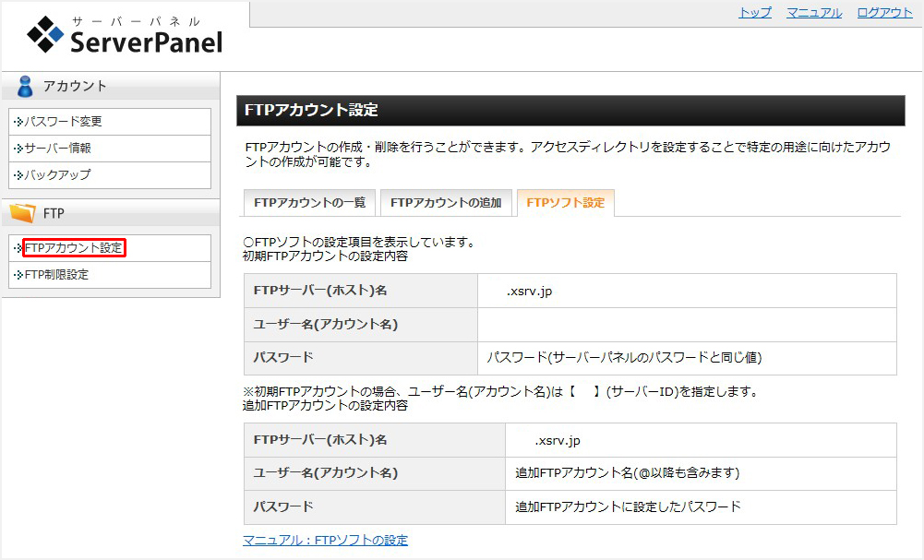Screen dimensions: 924x560
Task: Go to パスワード変更 in the sidebar
Action: pyautogui.click(x=63, y=122)
